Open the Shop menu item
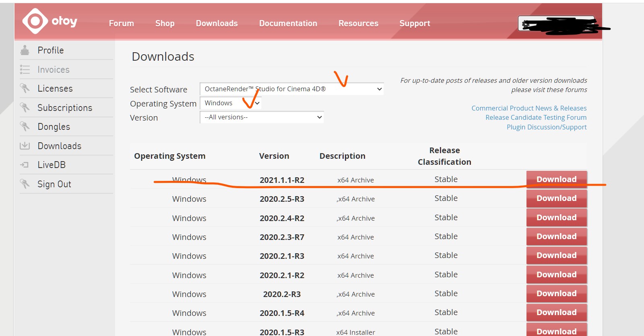 (x=165, y=23)
